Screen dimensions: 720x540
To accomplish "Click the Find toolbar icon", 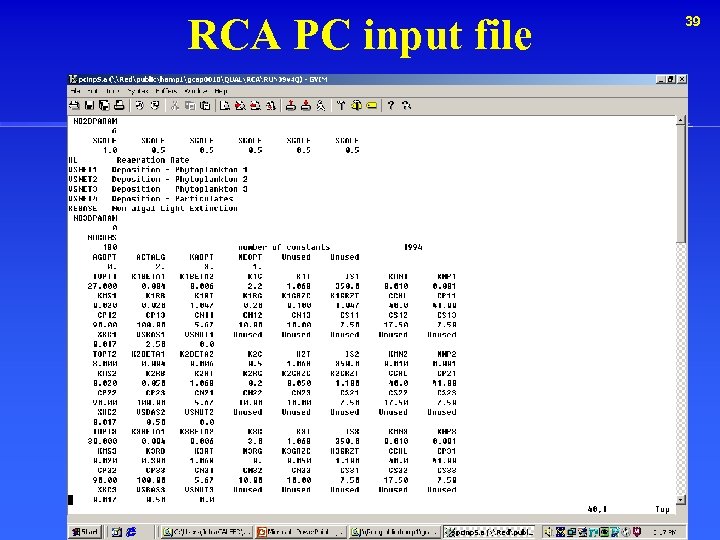I will click(225, 106).
